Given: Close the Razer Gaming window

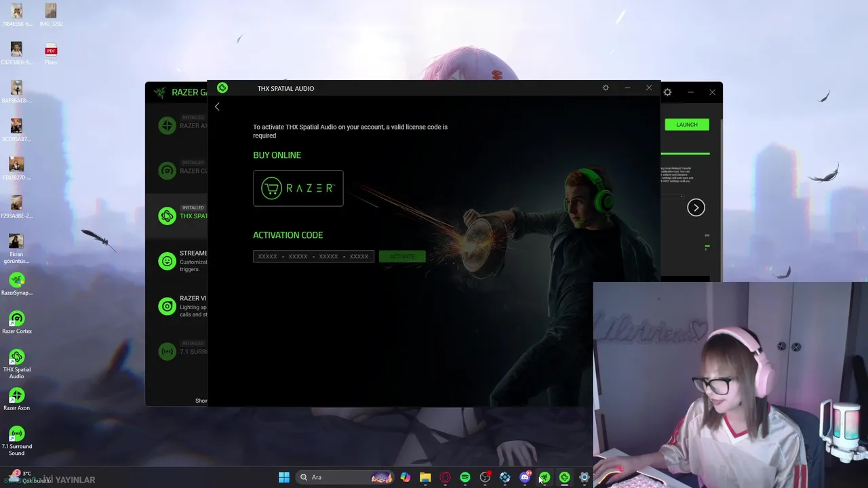Looking at the screenshot, I should (712, 92).
